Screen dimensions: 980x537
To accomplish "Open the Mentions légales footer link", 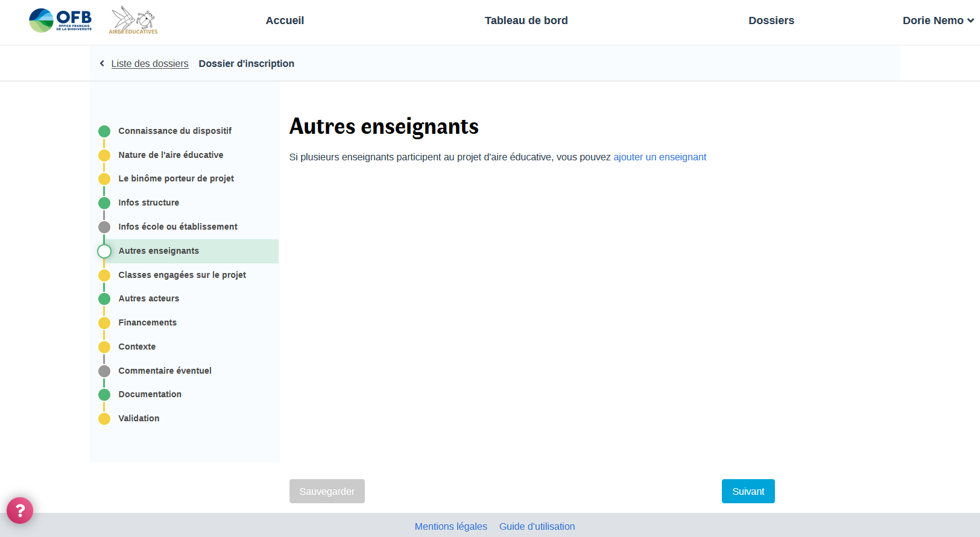I will 450,526.
